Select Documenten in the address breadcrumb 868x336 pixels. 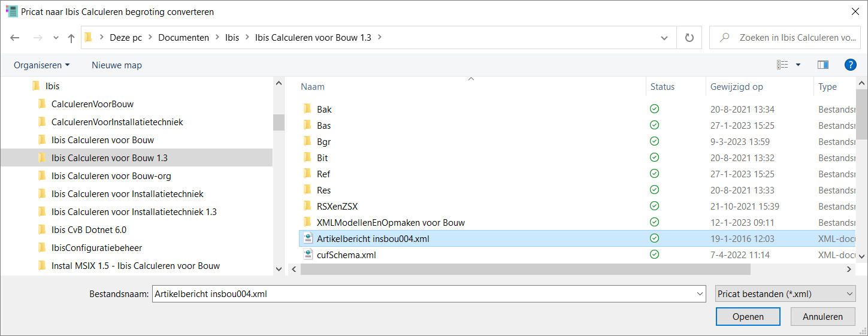[183, 37]
